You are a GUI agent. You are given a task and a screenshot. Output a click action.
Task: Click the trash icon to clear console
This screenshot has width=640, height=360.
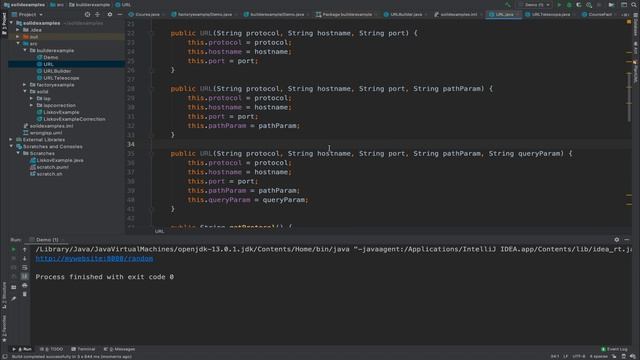[24, 294]
